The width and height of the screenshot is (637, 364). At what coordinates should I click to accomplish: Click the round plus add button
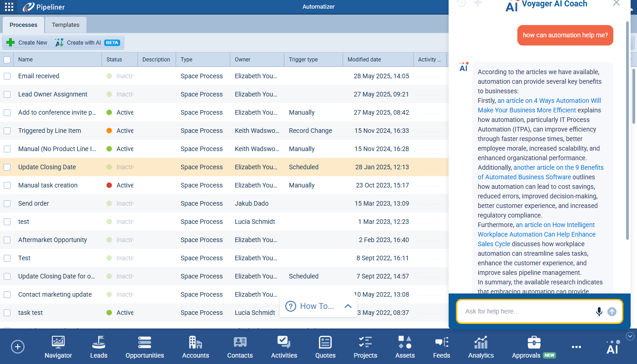click(18, 347)
